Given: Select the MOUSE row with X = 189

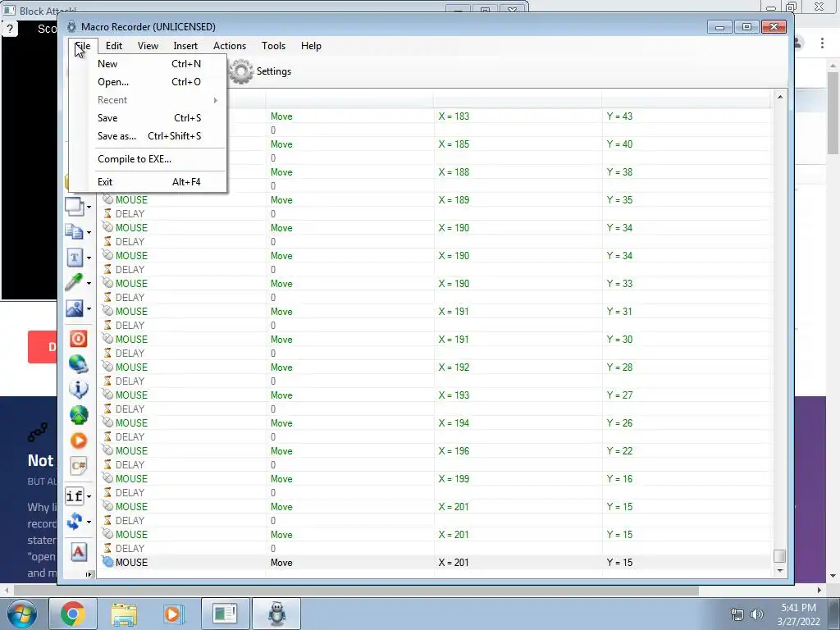Looking at the screenshot, I should point(434,200).
